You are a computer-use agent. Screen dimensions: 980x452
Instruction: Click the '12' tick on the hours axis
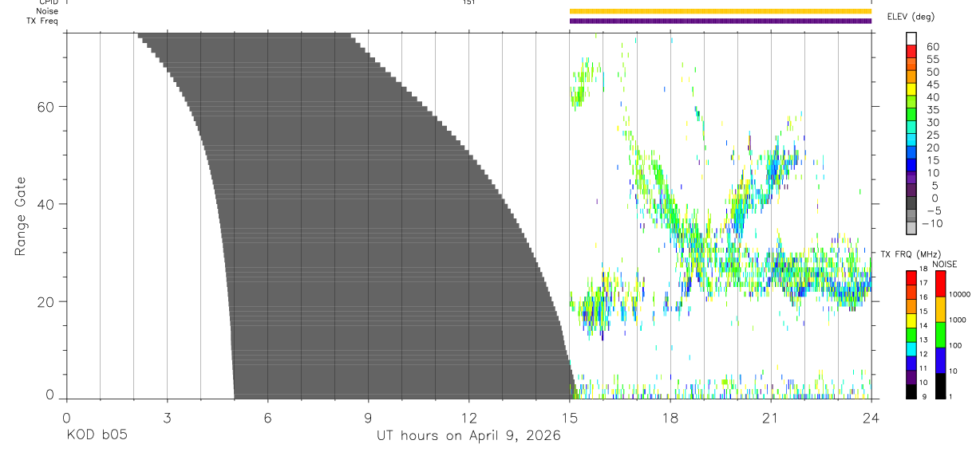(x=468, y=419)
